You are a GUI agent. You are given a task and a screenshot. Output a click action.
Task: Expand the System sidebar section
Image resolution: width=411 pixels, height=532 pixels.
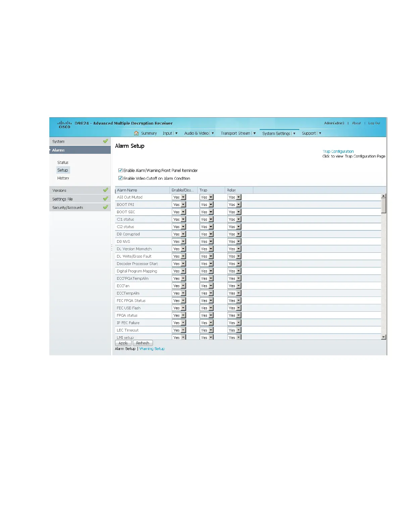click(x=80, y=141)
